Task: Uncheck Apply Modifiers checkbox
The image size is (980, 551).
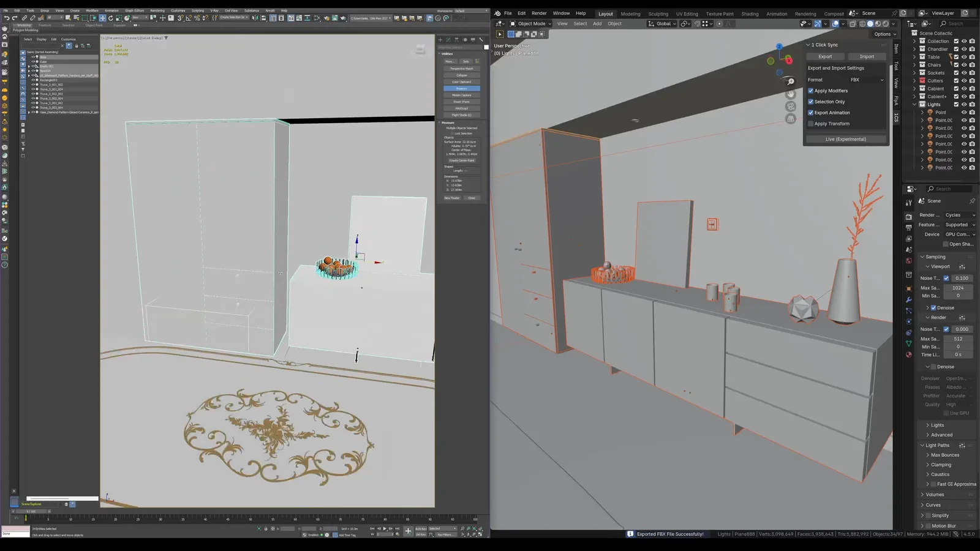Action: coord(810,91)
